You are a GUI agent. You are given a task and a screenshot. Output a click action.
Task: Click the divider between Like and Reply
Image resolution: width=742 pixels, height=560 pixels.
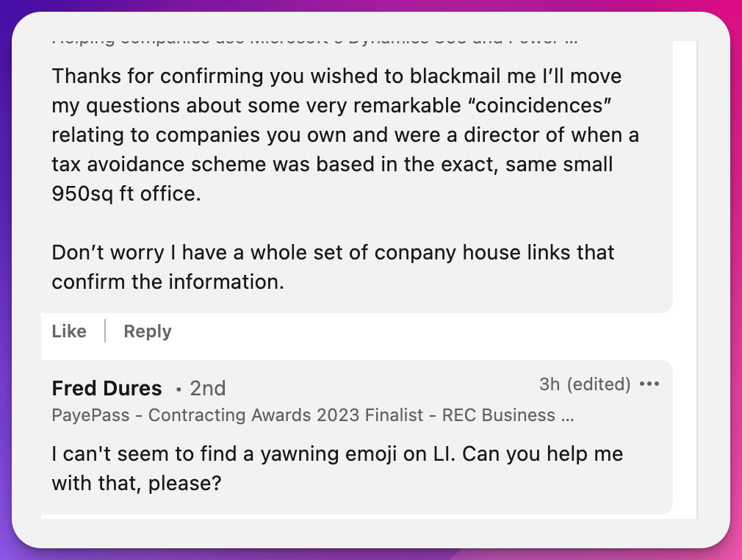[x=105, y=331]
